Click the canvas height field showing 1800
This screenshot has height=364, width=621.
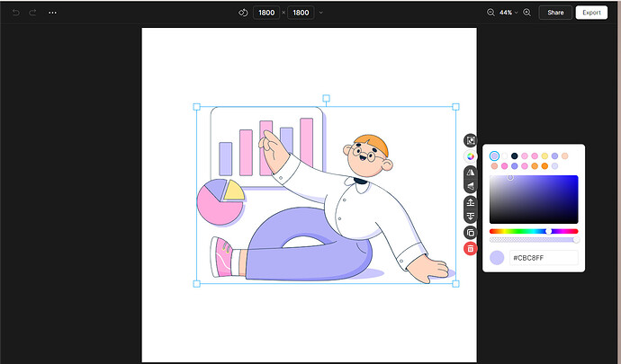coord(301,13)
